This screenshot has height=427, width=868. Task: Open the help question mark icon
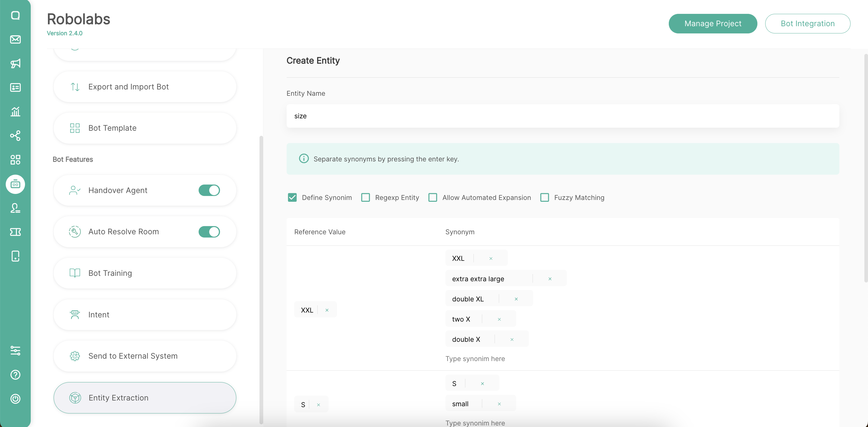coord(15,375)
